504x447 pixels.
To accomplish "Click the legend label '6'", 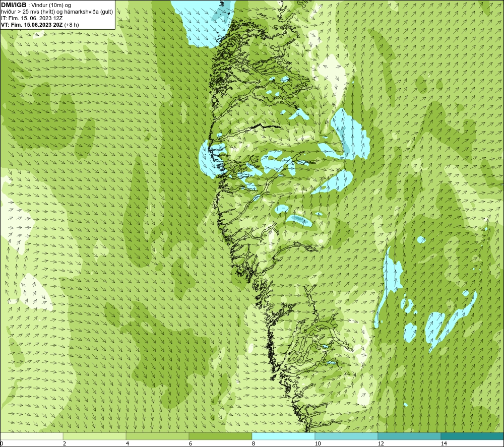I will tap(191, 443).
